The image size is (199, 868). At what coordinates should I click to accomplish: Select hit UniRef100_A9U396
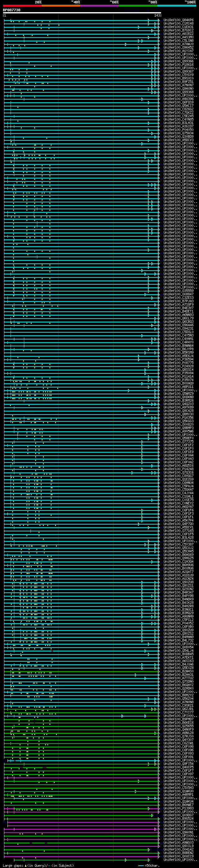[178, 99]
